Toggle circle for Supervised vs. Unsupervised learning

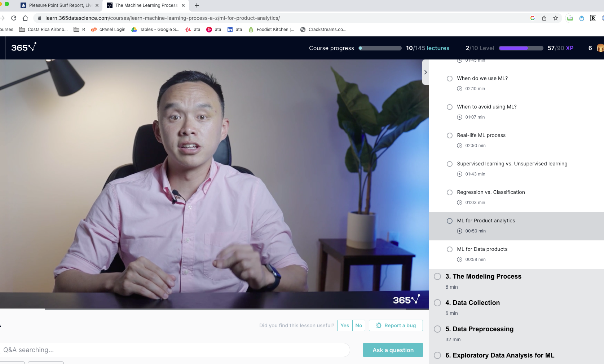tap(450, 164)
